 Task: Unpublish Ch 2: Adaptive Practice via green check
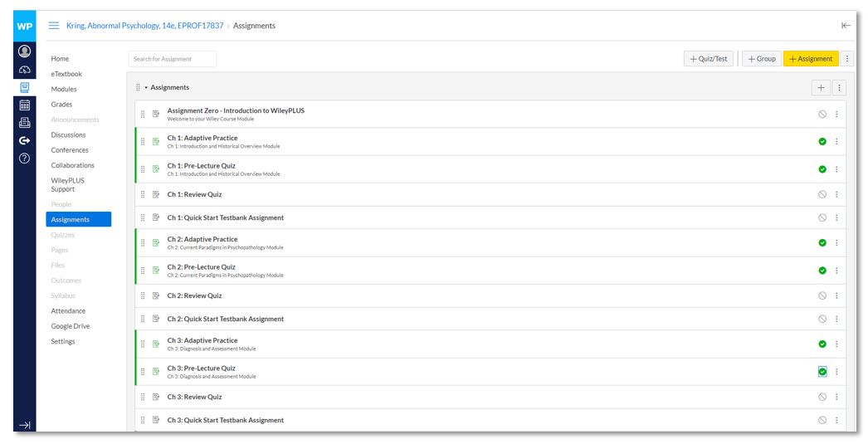pyautogui.click(x=822, y=243)
